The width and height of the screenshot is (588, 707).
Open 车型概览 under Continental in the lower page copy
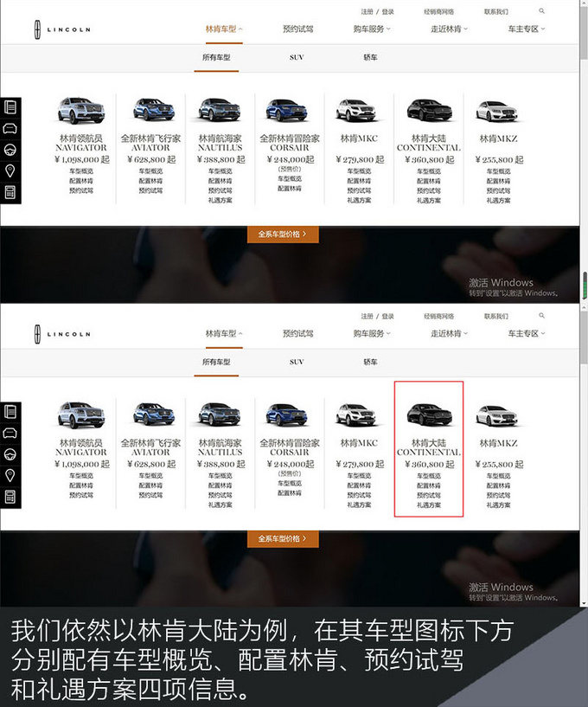click(429, 476)
